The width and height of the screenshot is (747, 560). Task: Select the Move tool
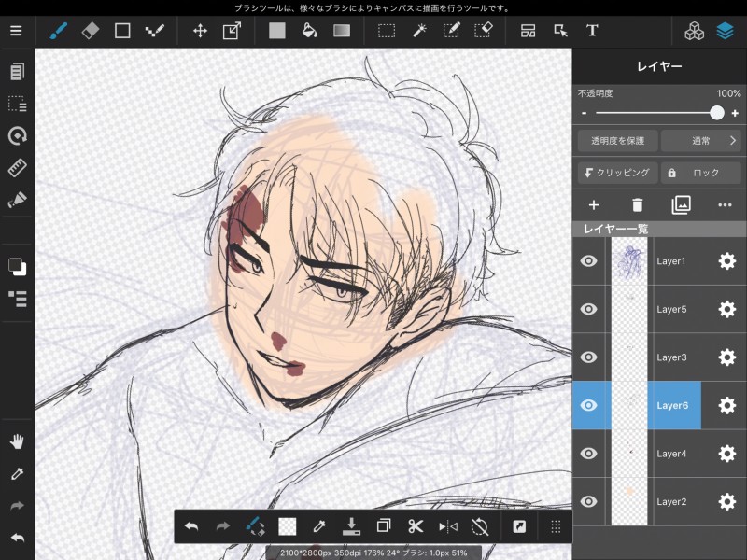click(200, 31)
